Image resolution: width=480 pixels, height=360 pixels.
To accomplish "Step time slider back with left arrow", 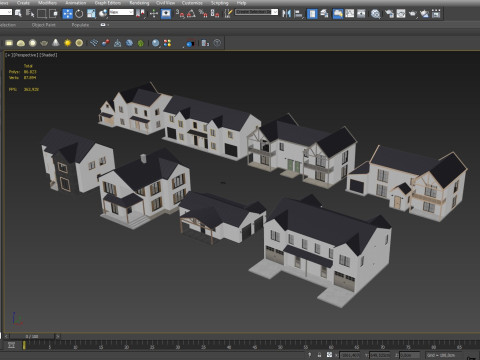I will click(x=6, y=336).
